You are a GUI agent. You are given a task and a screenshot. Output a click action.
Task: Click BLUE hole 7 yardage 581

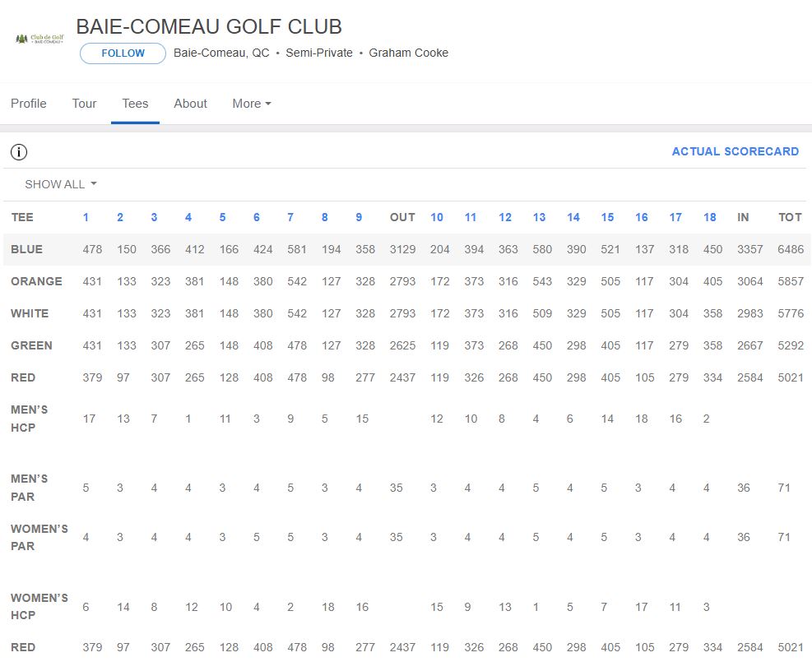297,249
